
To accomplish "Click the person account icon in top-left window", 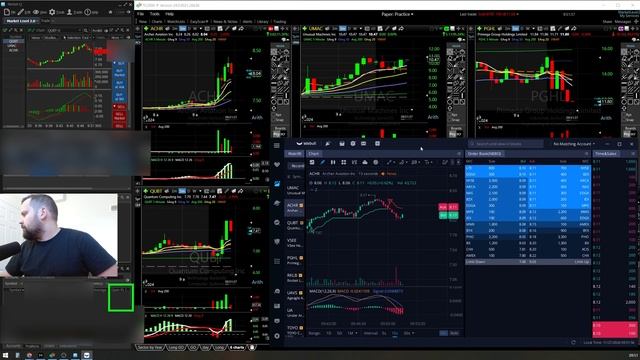I will point(69,12).
